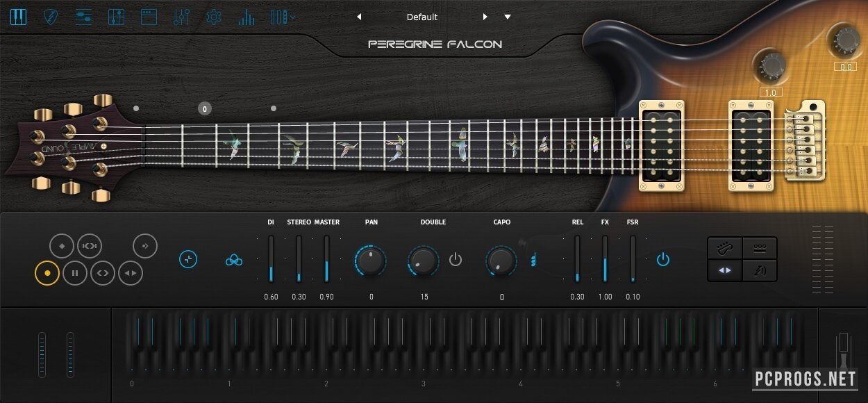Toggle the yellow circled dot button
Screen dimensions: 868x403
tap(47, 272)
